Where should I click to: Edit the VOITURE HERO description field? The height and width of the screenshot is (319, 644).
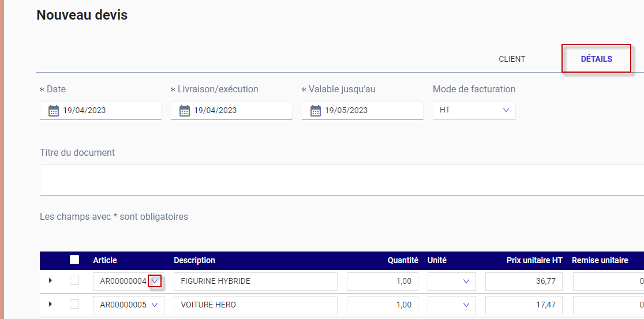tap(256, 305)
